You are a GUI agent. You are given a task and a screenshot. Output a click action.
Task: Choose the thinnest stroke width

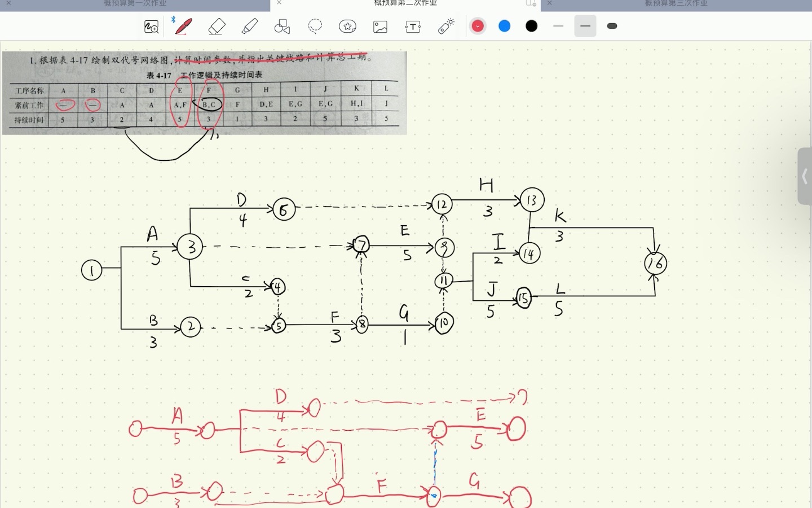click(558, 26)
